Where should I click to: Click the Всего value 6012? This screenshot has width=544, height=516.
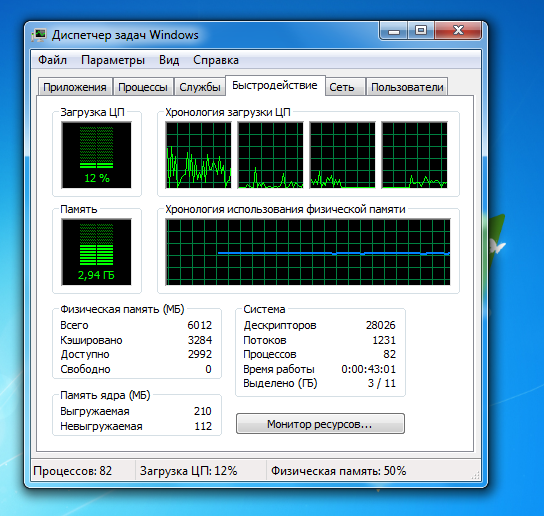tap(199, 325)
